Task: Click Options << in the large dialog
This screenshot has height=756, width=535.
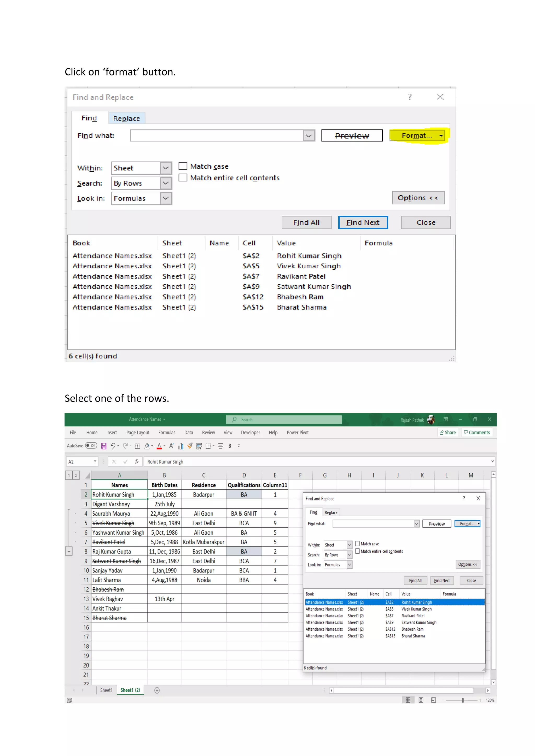Action: pos(418,198)
